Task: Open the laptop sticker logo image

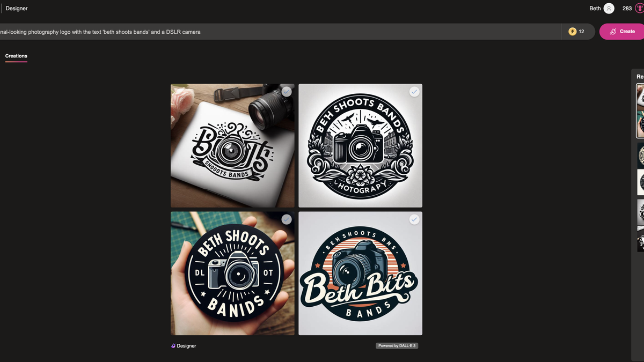Action: 232,145
